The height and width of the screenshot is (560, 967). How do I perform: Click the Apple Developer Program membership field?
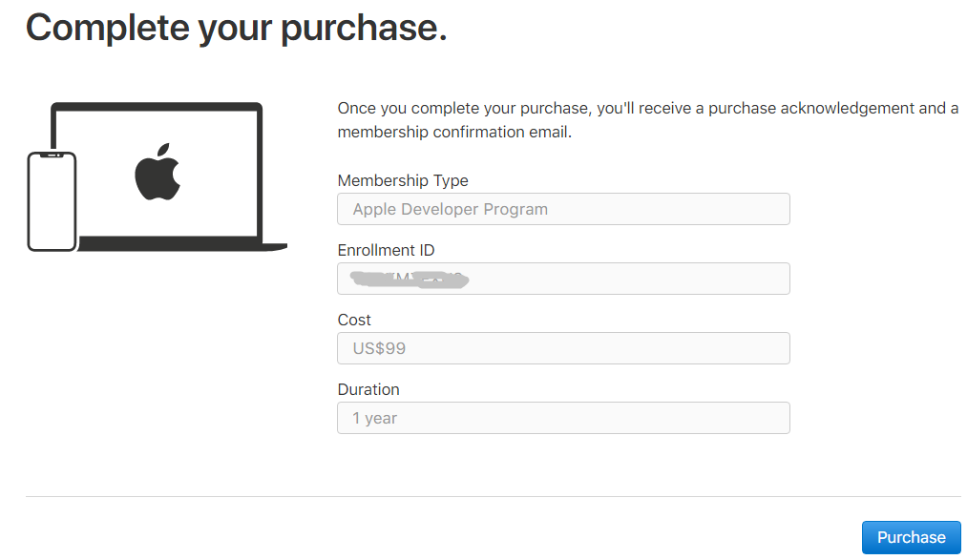coord(563,209)
